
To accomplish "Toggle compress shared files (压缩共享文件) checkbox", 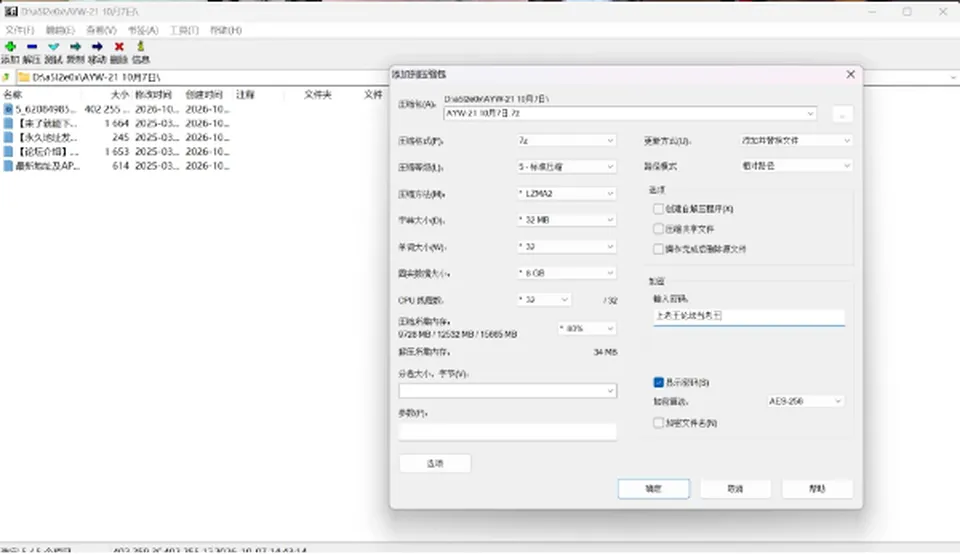I will pyautogui.click(x=658, y=228).
